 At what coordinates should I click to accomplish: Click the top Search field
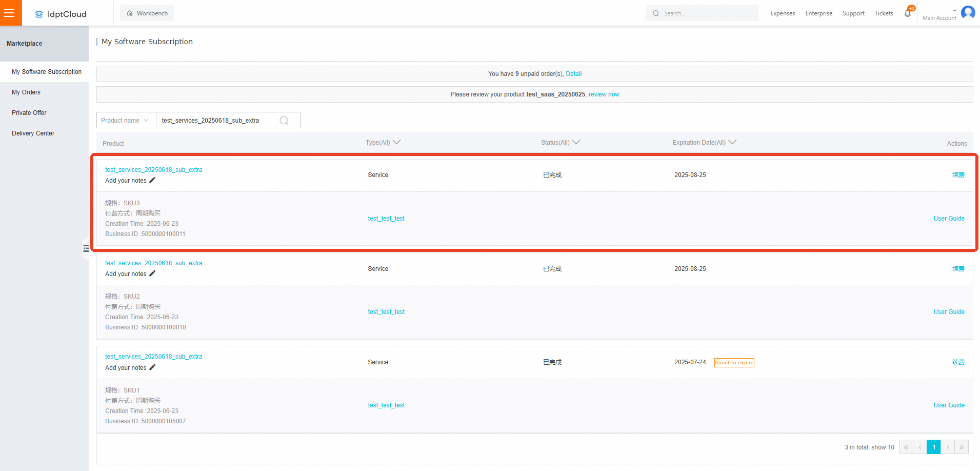coord(703,13)
